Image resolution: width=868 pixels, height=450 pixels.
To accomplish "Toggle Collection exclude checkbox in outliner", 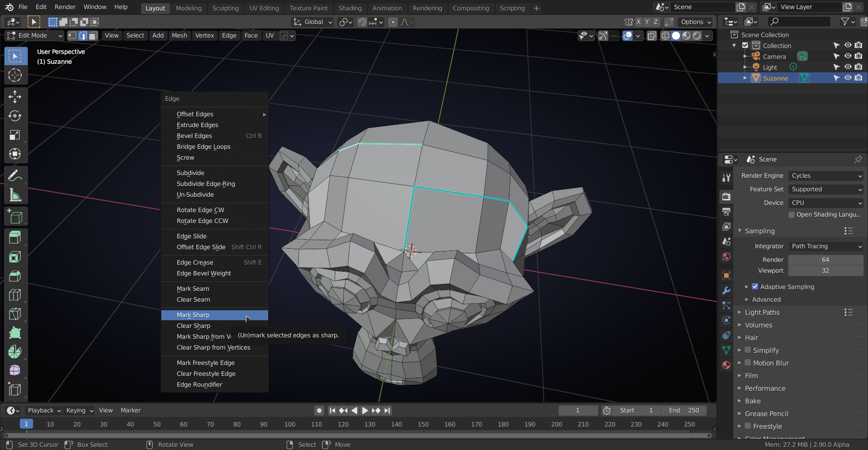I will pyautogui.click(x=745, y=45).
